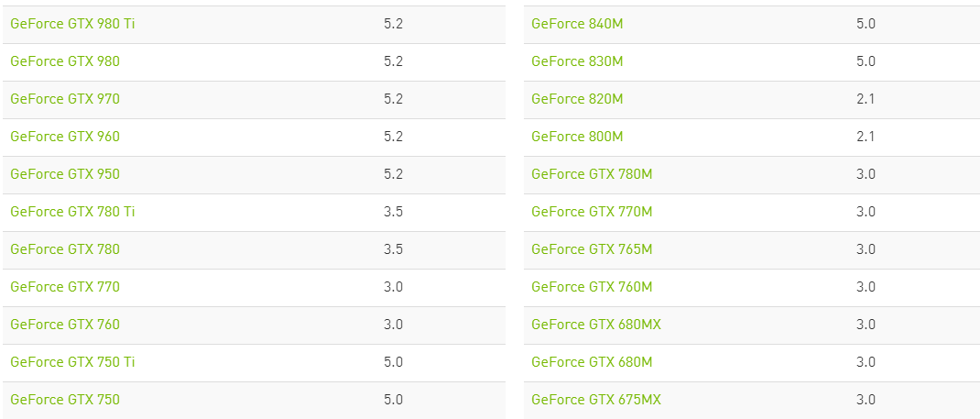Select the GeForce GTX 970 link
This screenshot has width=980, height=419.
coord(65,99)
